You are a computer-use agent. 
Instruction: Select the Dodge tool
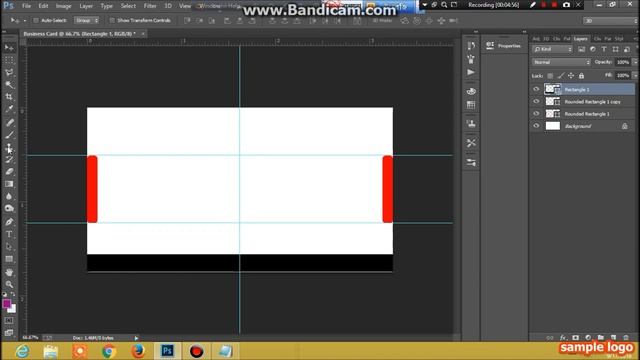click(x=9, y=209)
